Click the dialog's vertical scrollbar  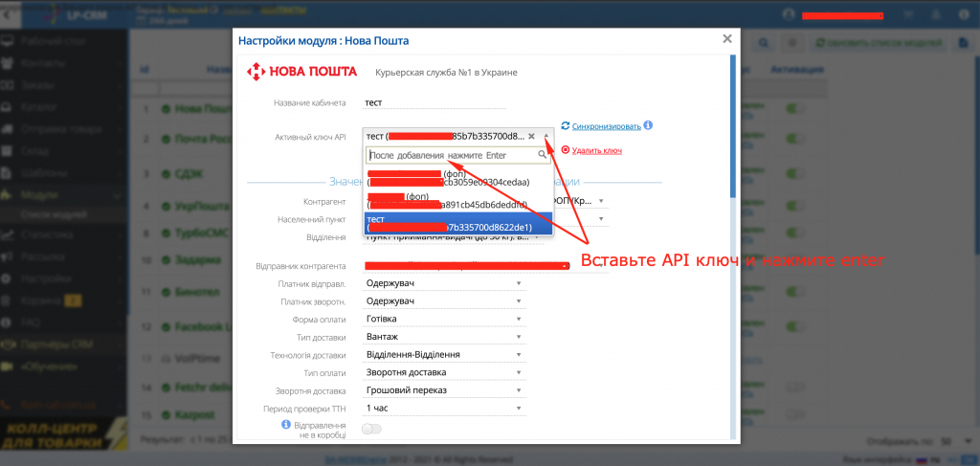click(732, 125)
